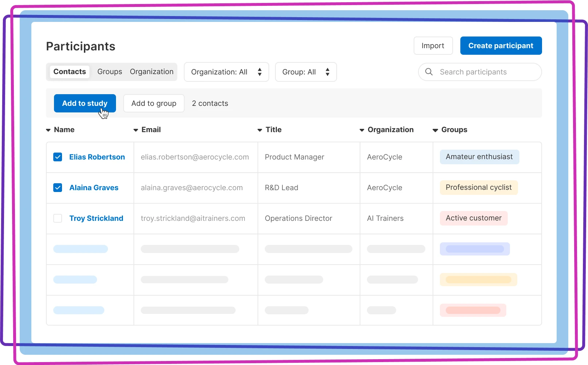Uncheck Elias Robertson's checkbox
Image resolution: width=588 pixels, height=365 pixels.
tap(58, 157)
